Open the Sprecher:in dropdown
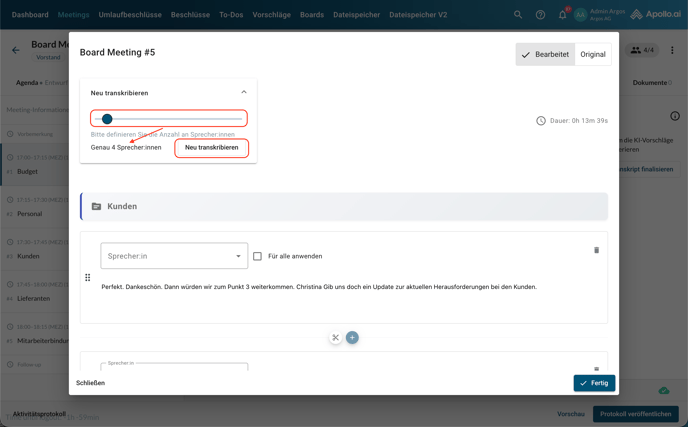Screen dimensions: 688x427 click(174, 256)
